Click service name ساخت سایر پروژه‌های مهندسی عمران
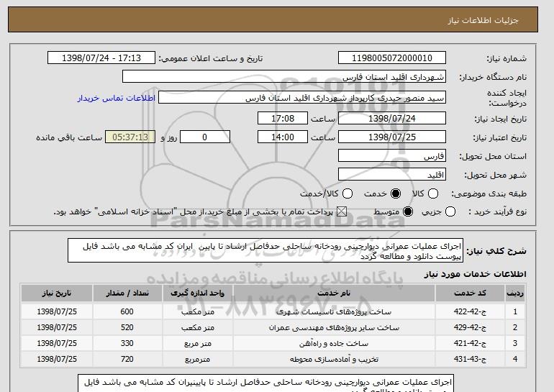The image size is (554, 392). click(x=334, y=328)
